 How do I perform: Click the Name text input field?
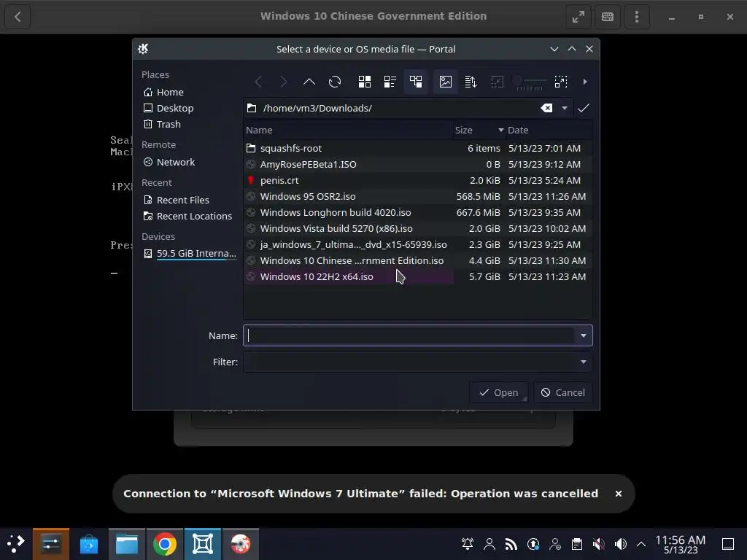(x=410, y=335)
